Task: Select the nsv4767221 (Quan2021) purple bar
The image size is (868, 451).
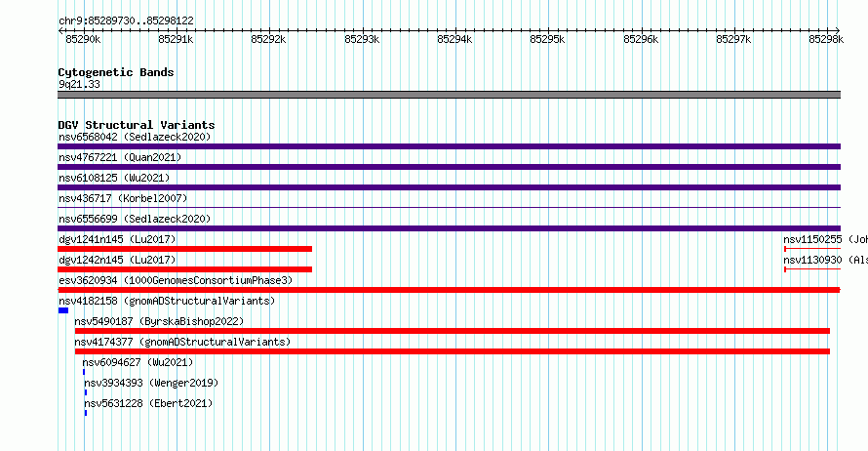Action: click(x=449, y=167)
